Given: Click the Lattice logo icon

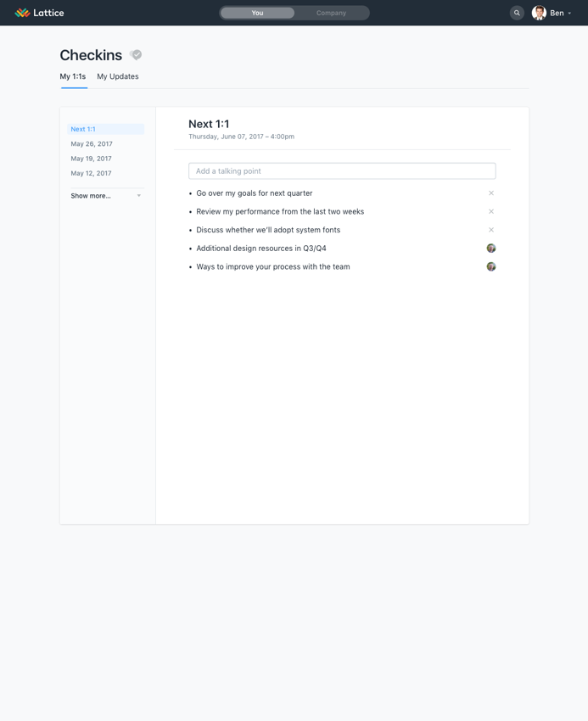Looking at the screenshot, I should pyautogui.click(x=22, y=13).
